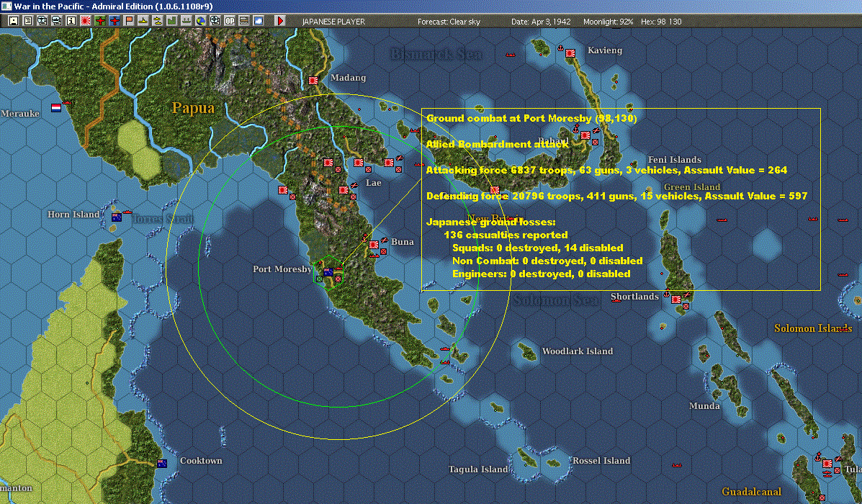Image resolution: width=862 pixels, height=504 pixels.
Task: Click the 'Engineers: 0 destroyed' line
Action: click(x=542, y=274)
